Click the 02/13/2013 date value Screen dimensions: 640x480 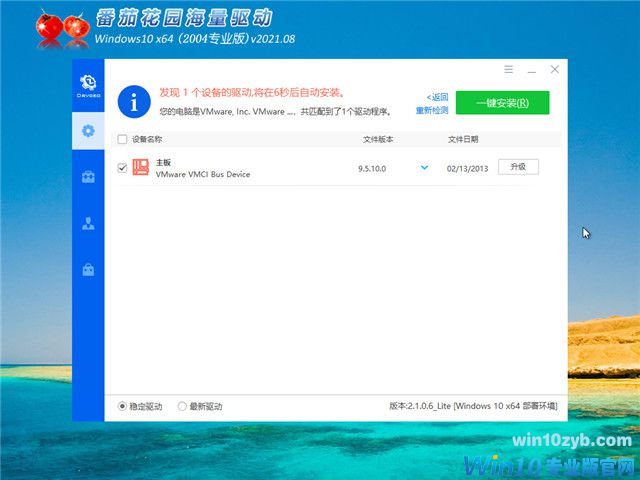click(x=467, y=169)
